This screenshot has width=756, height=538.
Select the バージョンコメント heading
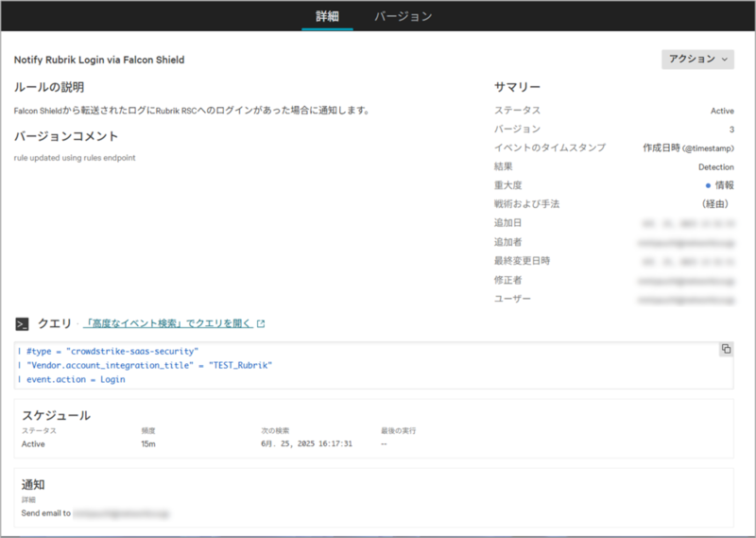pyautogui.click(x=66, y=136)
